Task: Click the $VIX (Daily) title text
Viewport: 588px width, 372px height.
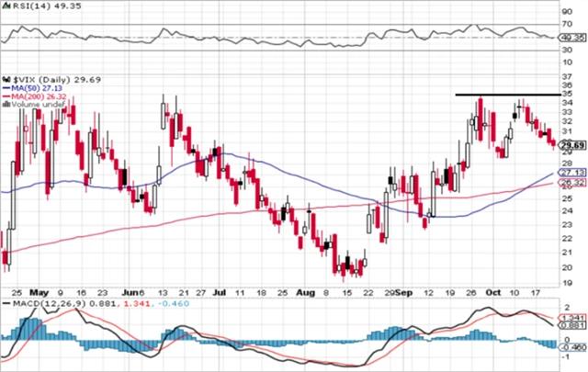Action: [41, 80]
